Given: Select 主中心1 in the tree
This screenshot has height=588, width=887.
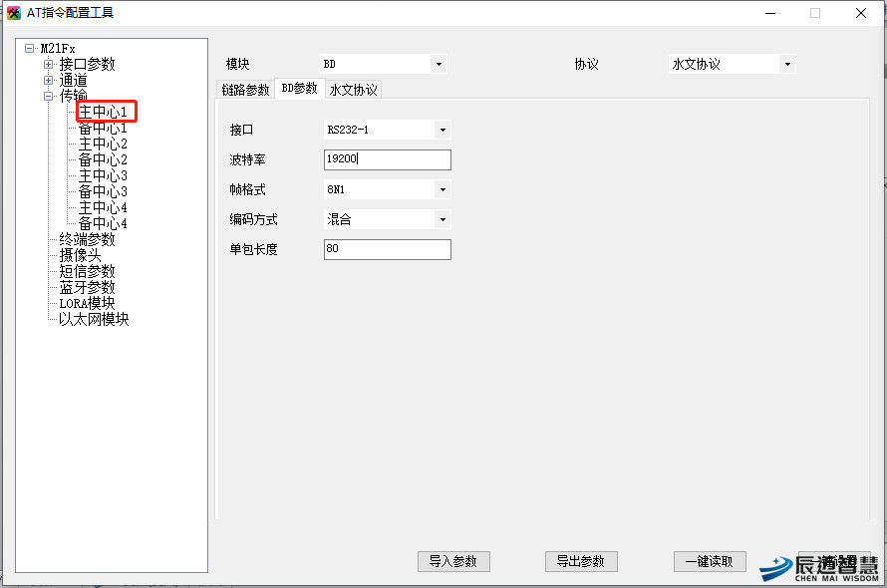Looking at the screenshot, I should click(x=103, y=112).
